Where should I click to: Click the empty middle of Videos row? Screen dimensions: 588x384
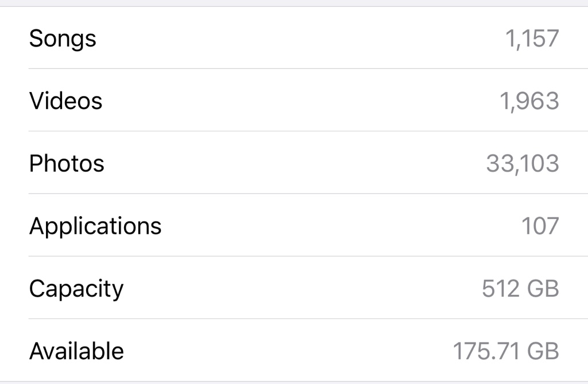point(300,100)
